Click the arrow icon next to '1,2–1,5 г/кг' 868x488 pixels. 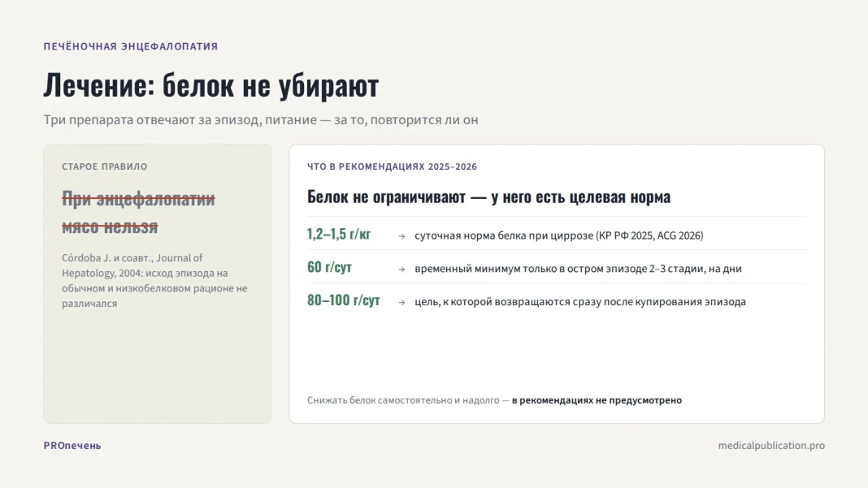401,236
